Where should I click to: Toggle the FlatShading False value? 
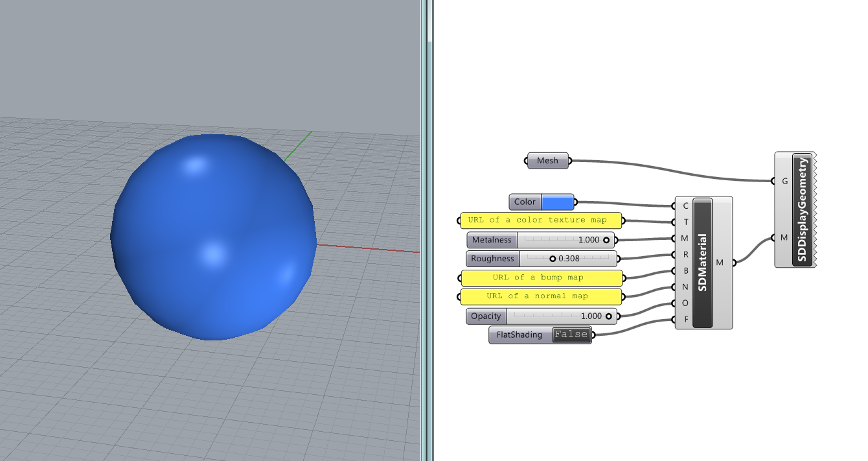point(571,335)
